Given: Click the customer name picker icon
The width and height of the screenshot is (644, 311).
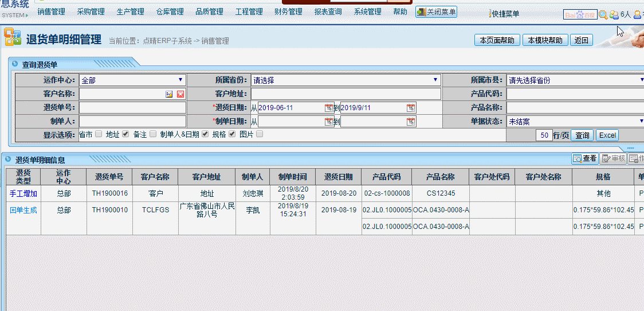Looking at the screenshot, I should 169,94.
